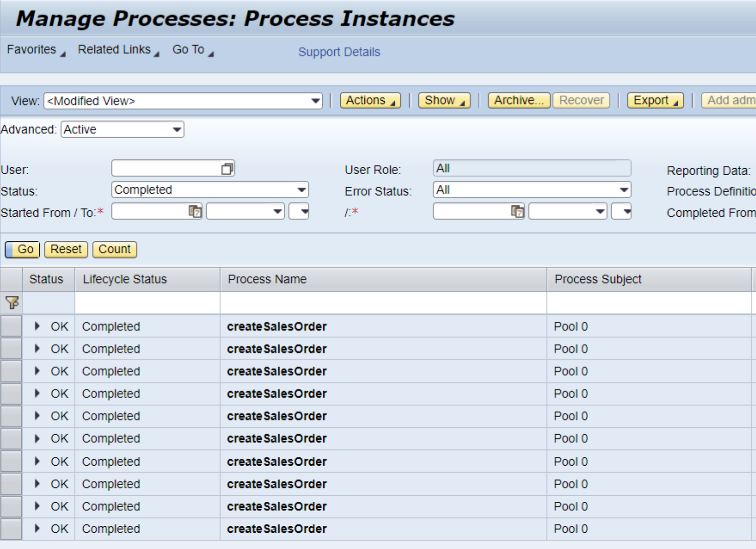Open the Related Links menu
Image resolution: width=756 pixels, height=549 pixels.
coord(119,50)
